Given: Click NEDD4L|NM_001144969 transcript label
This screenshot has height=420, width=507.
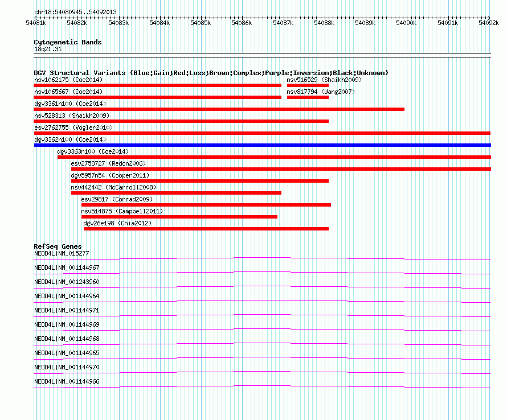Looking at the screenshot, I should [67, 325].
